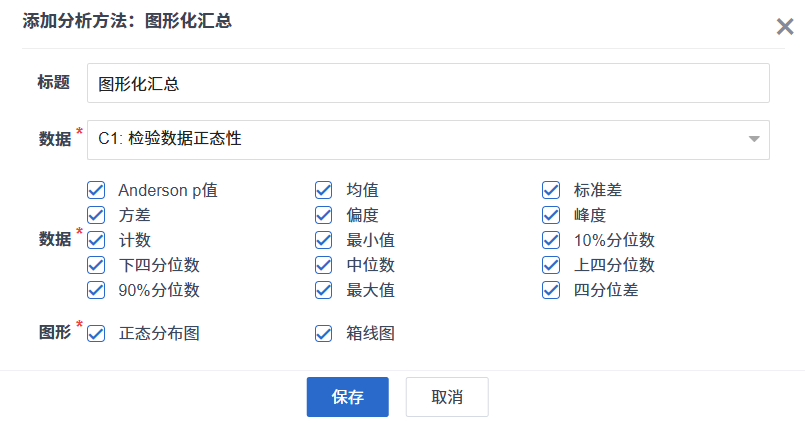
Task: Deselect the 上四分位数 checkbox
Action: [x=551, y=265]
